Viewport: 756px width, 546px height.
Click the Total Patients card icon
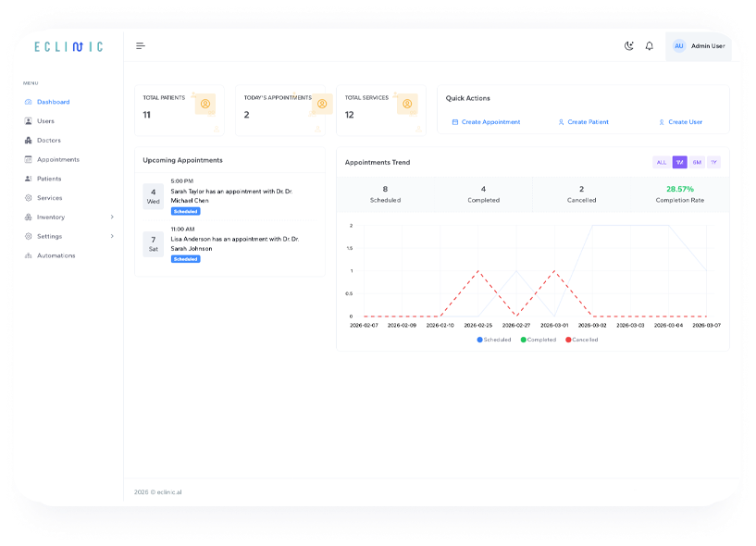click(x=204, y=105)
